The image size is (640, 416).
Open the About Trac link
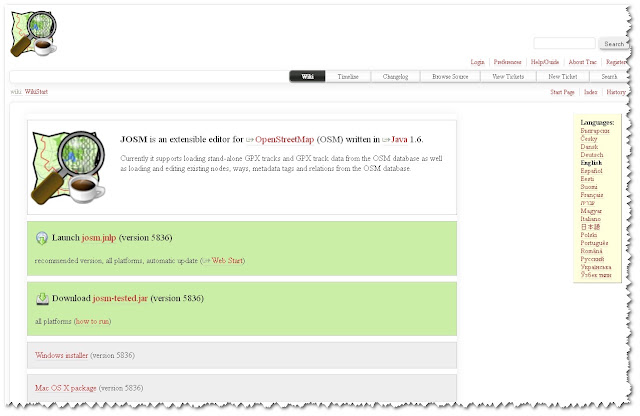coord(582,62)
